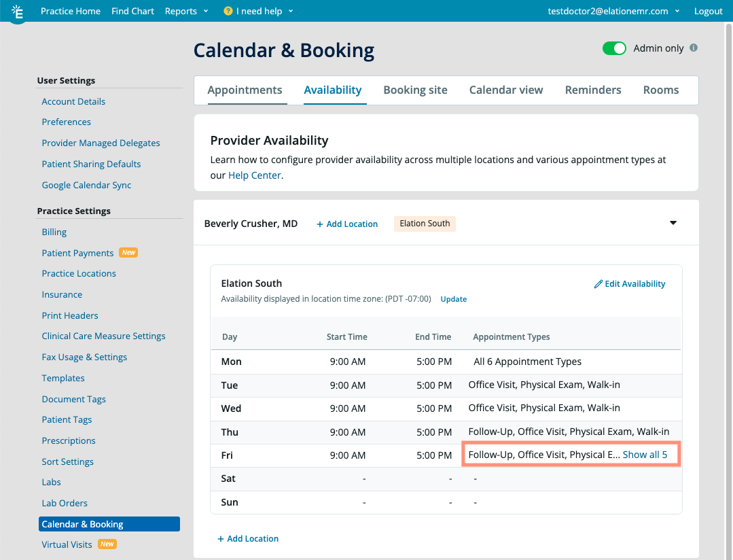Switch to the Appointments tab
The image size is (733, 560).
(x=245, y=90)
